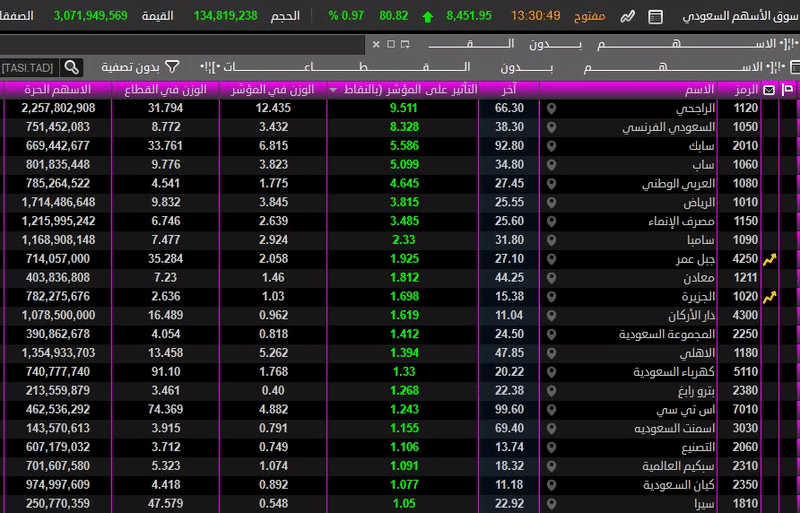The width and height of the screenshot is (800, 513).
Task: Click the pin icon in سابك row
Action: click(x=550, y=146)
